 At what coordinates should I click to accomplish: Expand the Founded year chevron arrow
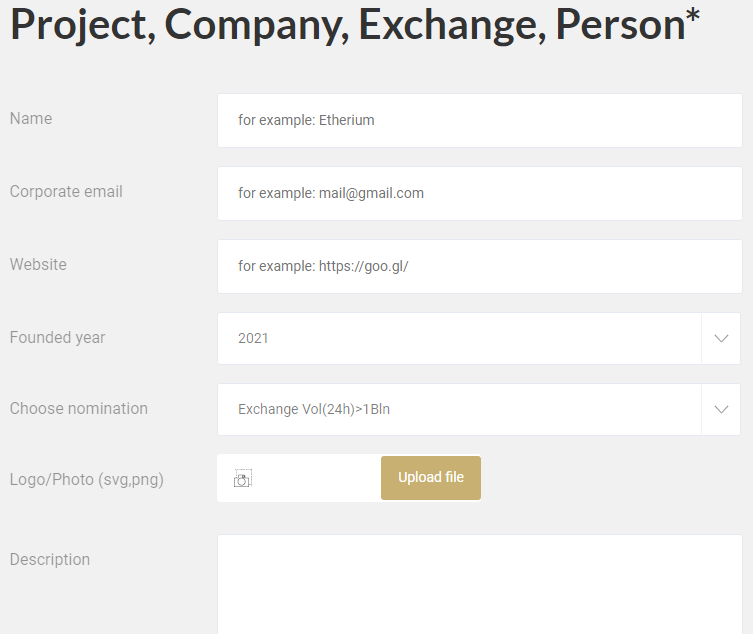pos(721,338)
